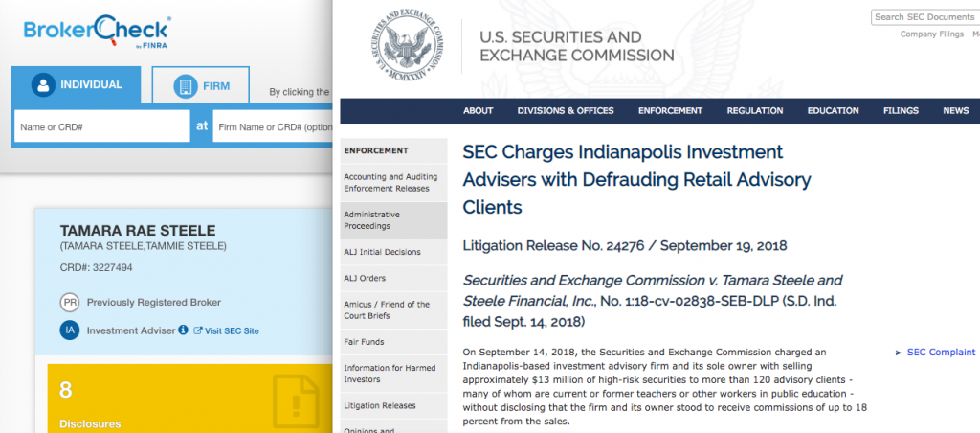The image size is (980, 433).
Task: Click the Firm Name or CRD# field
Action: [x=273, y=126]
